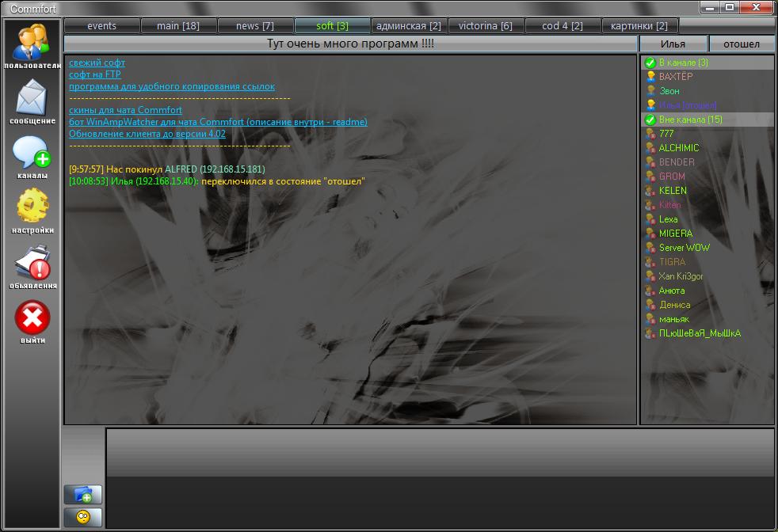Viewport: 778px width, 532px height.
Task: Select user BENDER in the user list
Action: [x=677, y=162]
